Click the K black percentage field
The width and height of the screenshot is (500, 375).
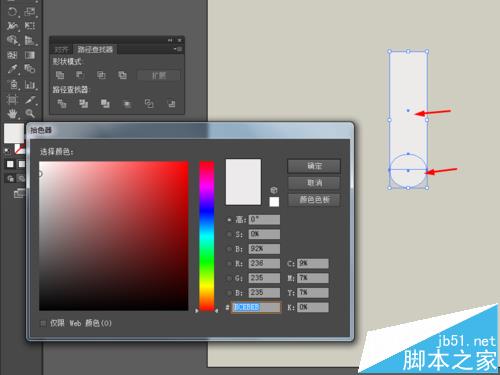click(313, 307)
